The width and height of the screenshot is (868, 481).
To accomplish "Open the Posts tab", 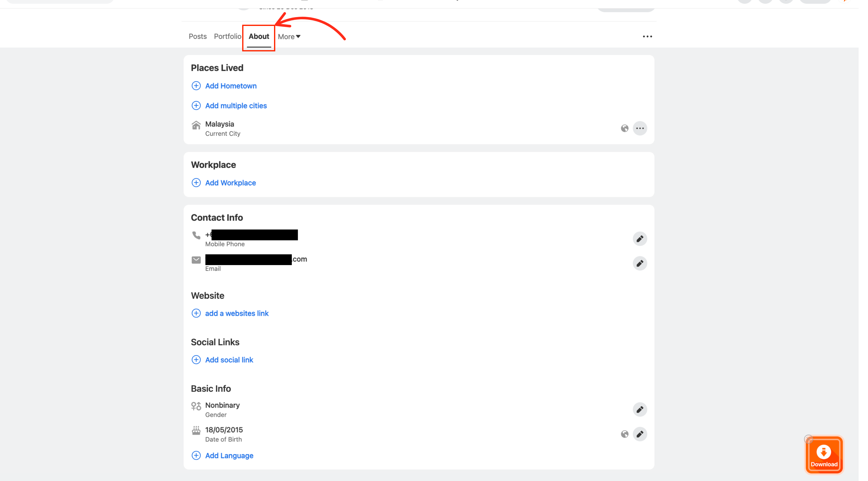I will coord(197,36).
